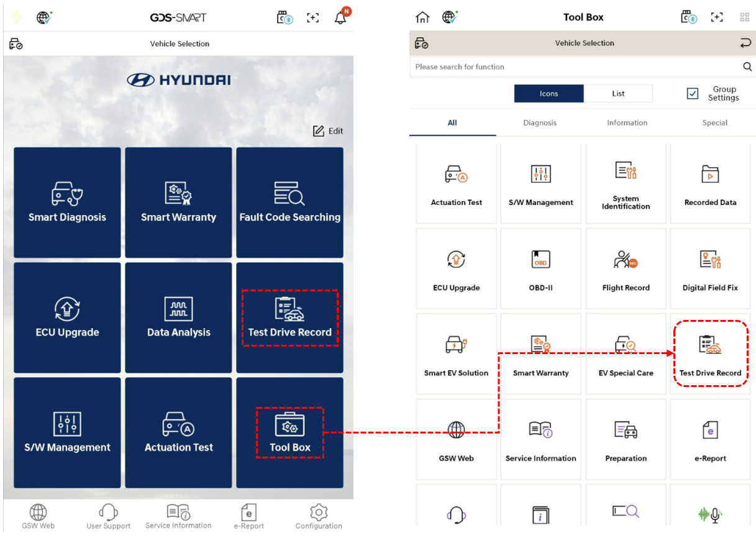
Task: Open System Identification in Tool Box
Action: [x=626, y=184]
